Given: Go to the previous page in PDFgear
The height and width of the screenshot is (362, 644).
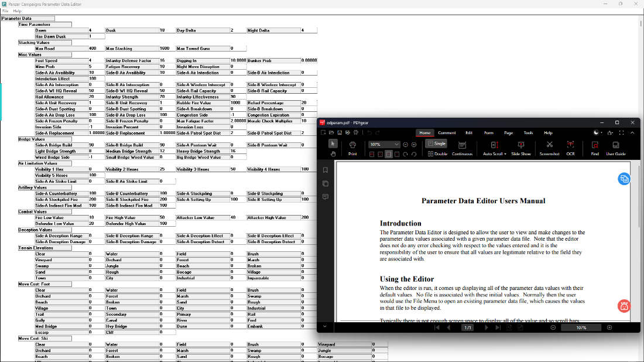Looking at the screenshot, I should (x=448, y=327).
